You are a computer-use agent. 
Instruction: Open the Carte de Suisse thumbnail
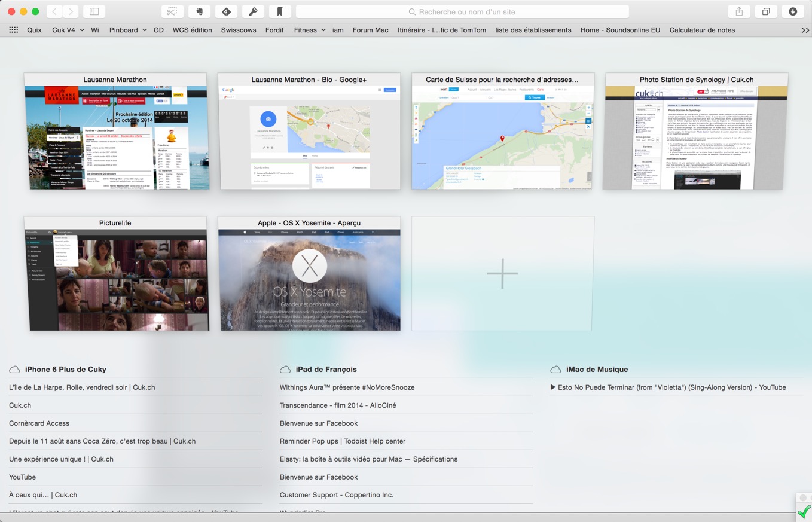point(503,131)
